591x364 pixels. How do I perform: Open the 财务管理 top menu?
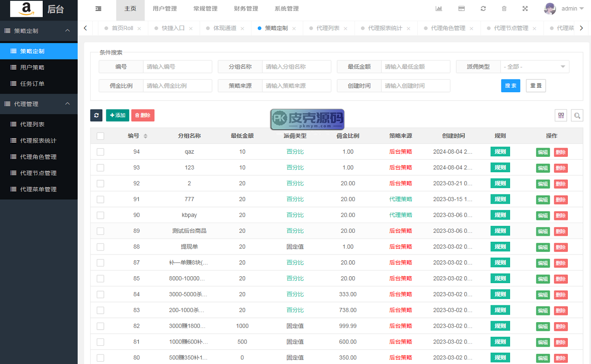pos(246,9)
